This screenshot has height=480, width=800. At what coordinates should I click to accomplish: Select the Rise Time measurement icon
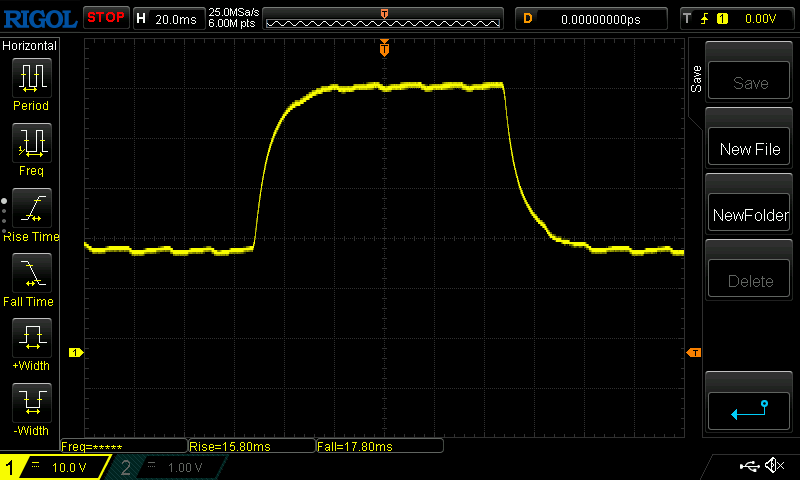tap(32, 208)
